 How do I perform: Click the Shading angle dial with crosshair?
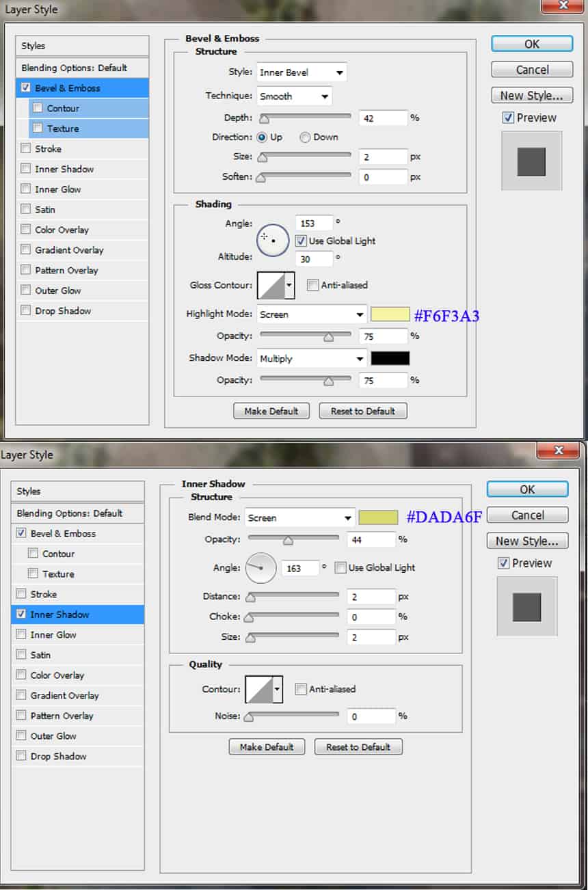[273, 240]
